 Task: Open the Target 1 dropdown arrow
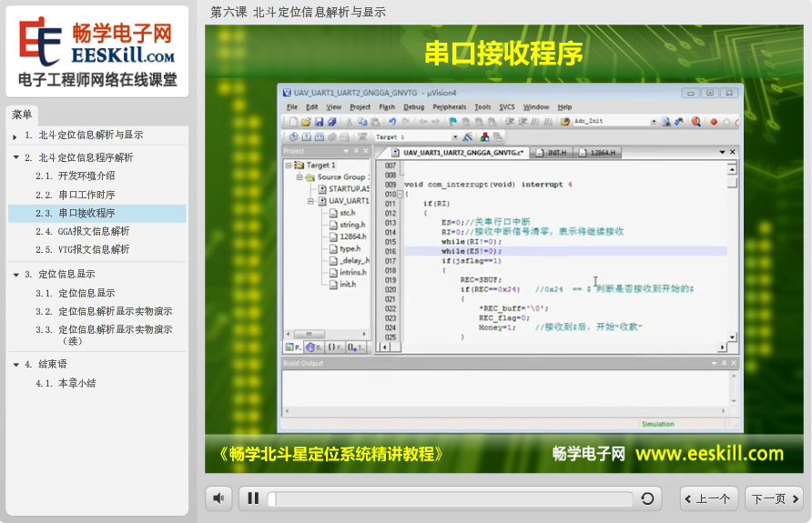click(x=454, y=137)
